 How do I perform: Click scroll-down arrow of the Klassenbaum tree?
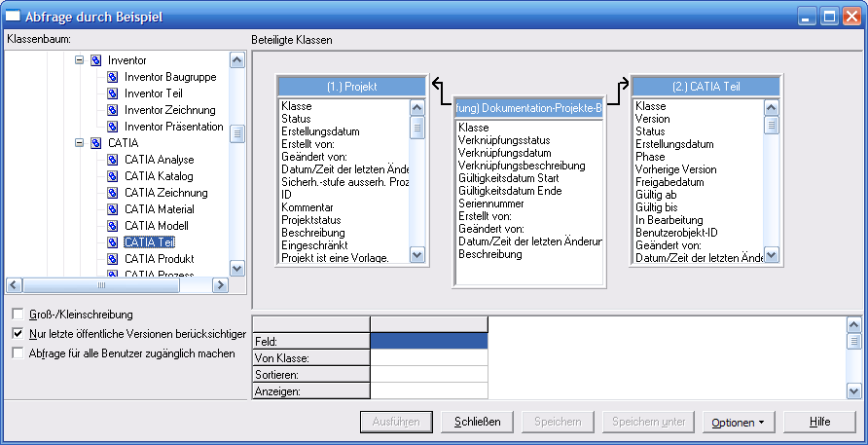(236, 269)
